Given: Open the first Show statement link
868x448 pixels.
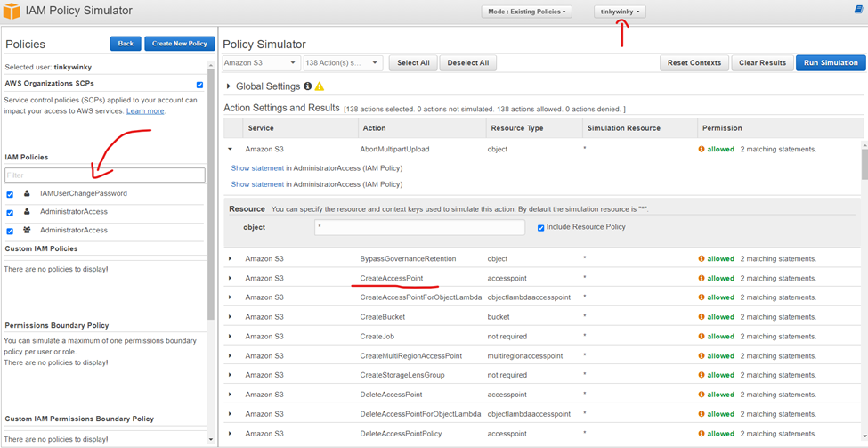Looking at the screenshot, I should point(257,167).
